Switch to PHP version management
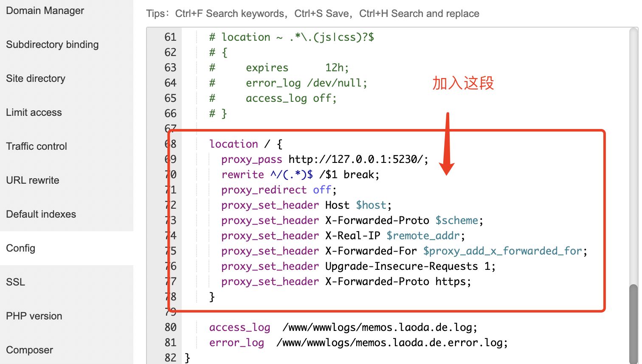Image resolution: width=642 pixels, height=364 pixels. [x=34, y=316]
